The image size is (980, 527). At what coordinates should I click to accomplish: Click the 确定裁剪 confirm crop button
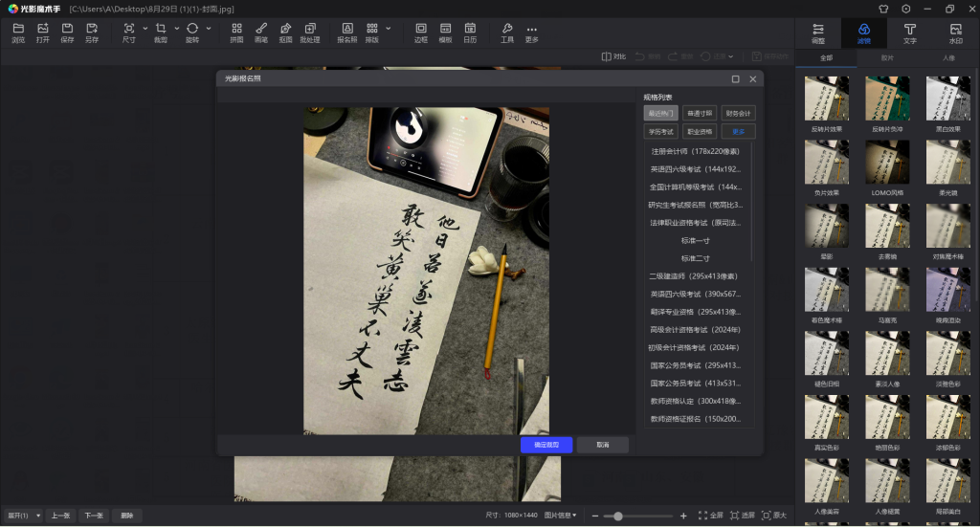click(546, 445)
